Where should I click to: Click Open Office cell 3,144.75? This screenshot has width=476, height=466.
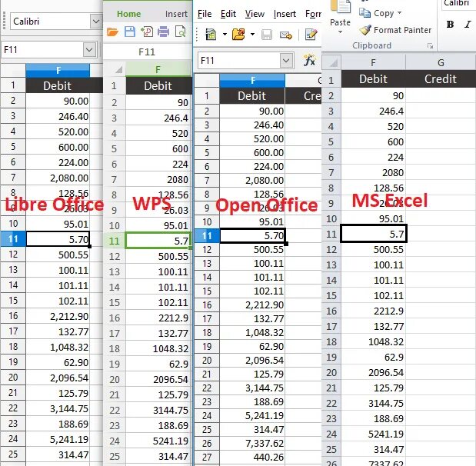click(252, 388)
